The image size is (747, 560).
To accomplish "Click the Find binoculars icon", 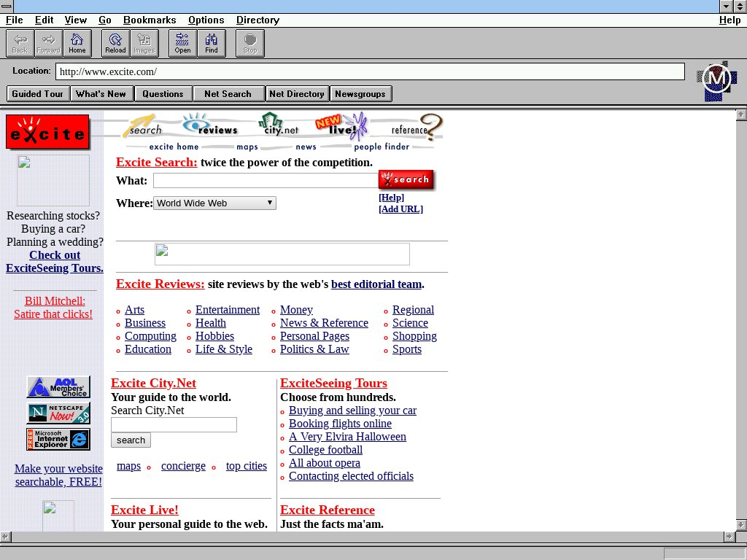I will (212, 44).
